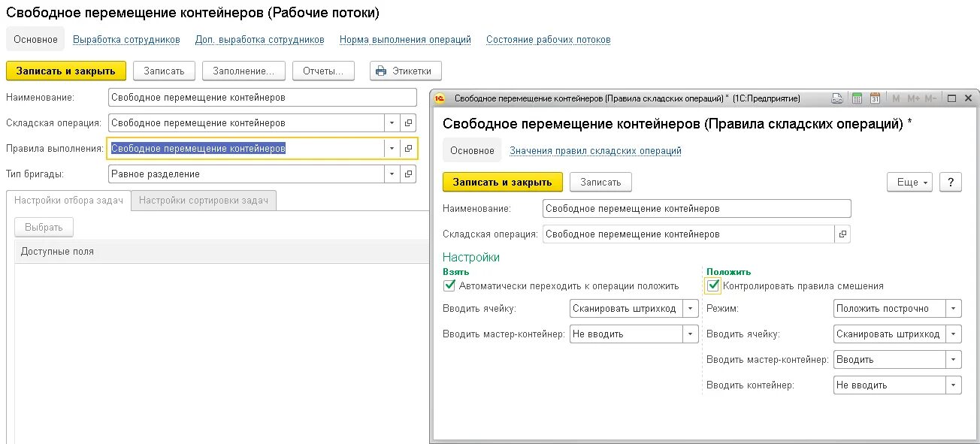Screen dimensions: 980x444
Task: Open record icon next to Тип бригады field
Action: (x=408, y=174)
